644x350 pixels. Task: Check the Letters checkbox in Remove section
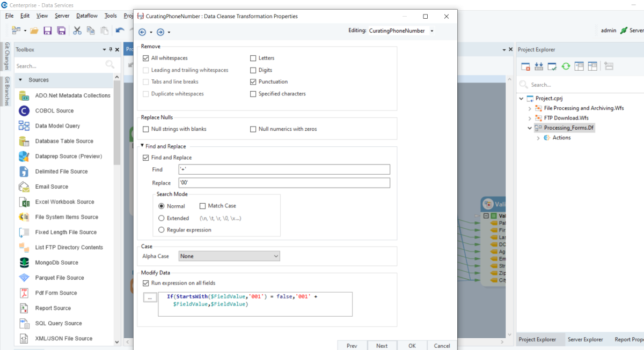click(x=253, y=58)
